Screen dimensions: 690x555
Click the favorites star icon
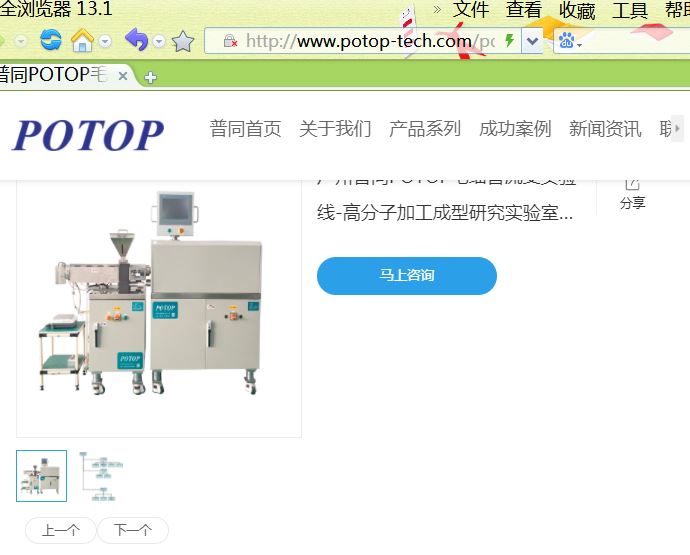(183, 41)
